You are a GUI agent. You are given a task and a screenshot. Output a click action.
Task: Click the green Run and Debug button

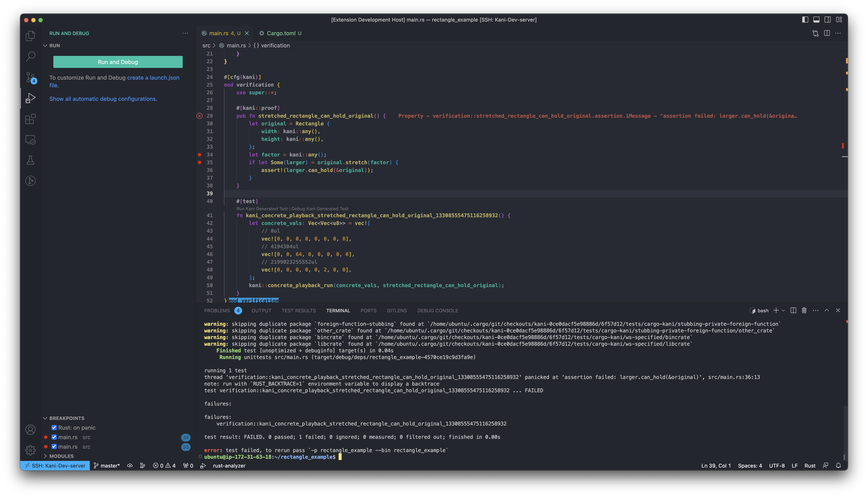pyautogui.click(x=118, y=62)
